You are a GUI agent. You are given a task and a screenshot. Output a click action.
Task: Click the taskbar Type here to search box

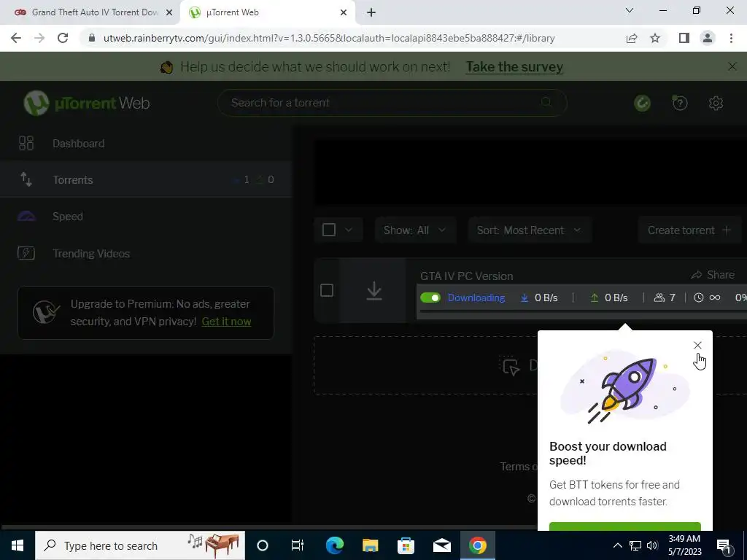click(x=140, y=545)
